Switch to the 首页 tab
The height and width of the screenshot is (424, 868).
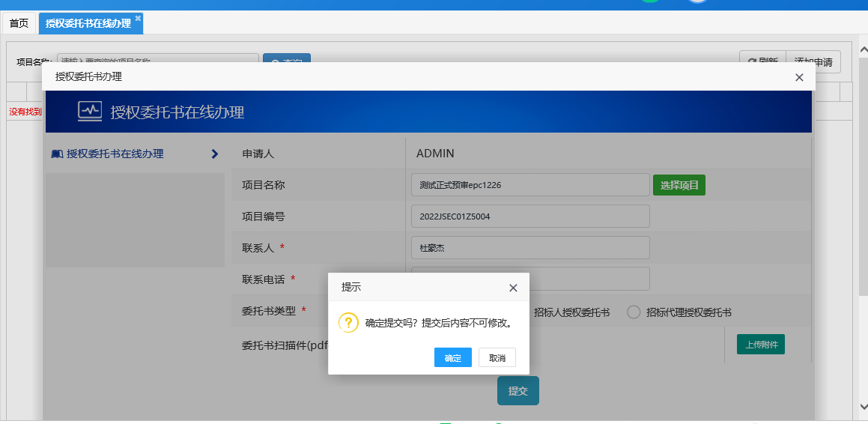tap(19, 23)
